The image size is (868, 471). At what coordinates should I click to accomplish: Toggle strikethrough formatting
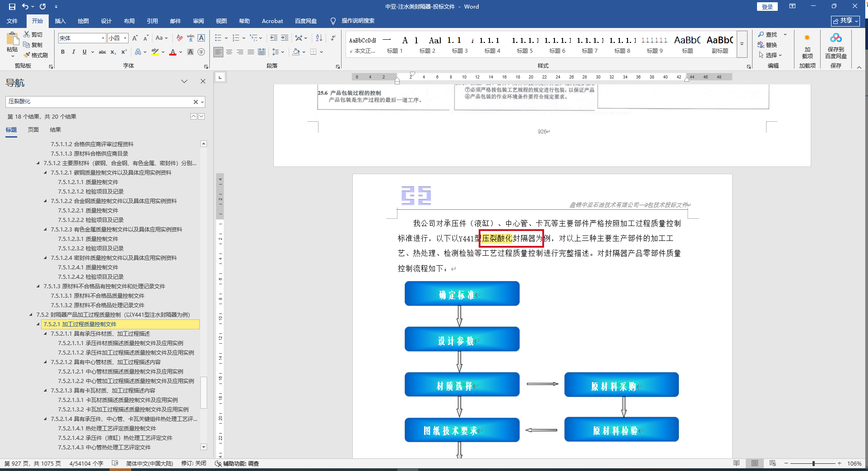[x=102, y=52]
